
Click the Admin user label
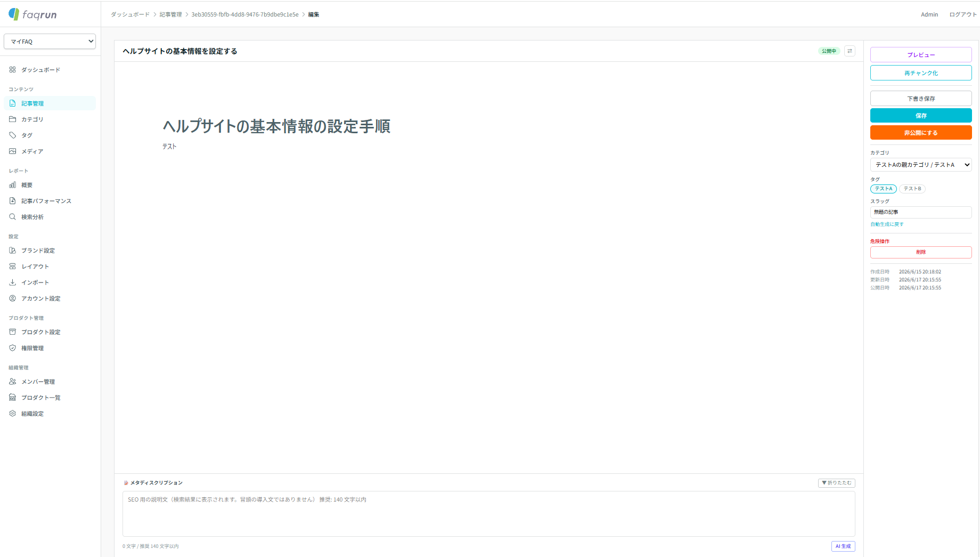[929, 14]
